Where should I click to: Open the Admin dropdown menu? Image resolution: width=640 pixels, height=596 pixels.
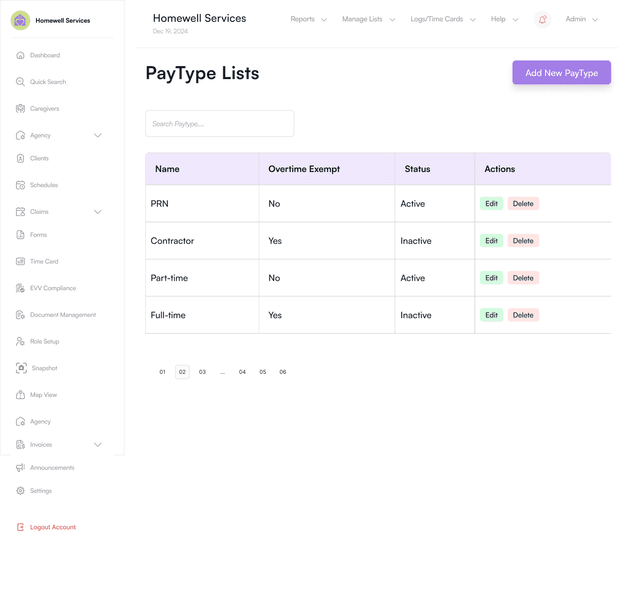point(581,19)
